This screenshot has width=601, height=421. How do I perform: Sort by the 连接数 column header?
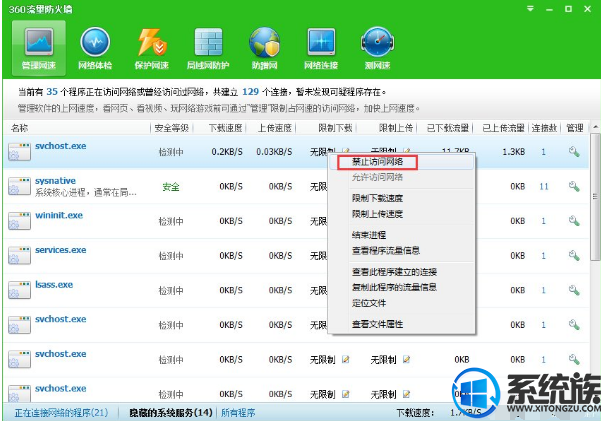pyautogui.click(x=544, y=128)
